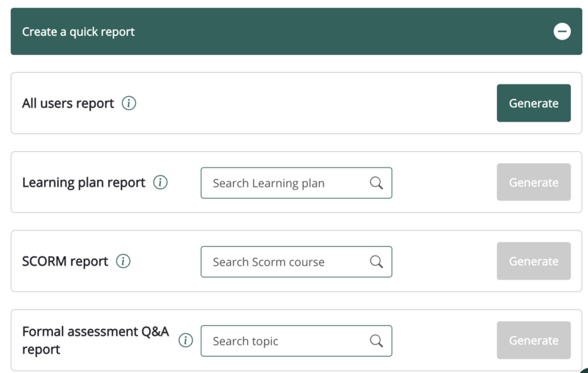Show info for Learning plan report
Viewport: 588px width, 373px height.
click(160, 183)
